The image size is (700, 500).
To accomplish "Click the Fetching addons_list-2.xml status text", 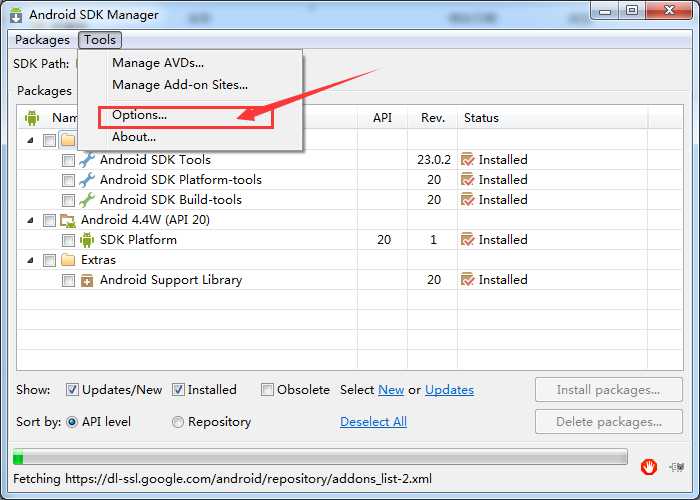I will click(x=222, y=479).
